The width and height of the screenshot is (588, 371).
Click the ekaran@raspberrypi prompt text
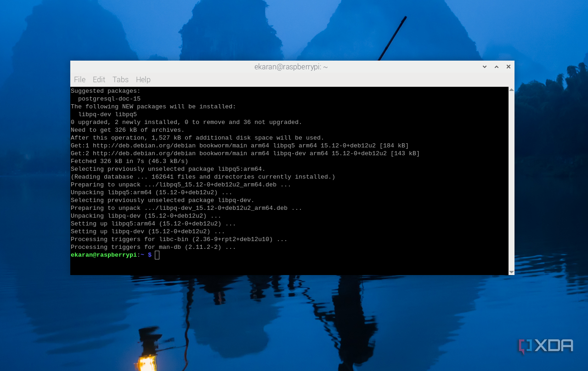click(x=104, y=255)
